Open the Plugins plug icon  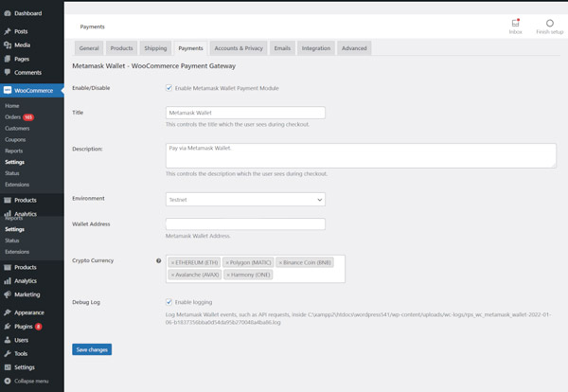[x=8, y=326]
